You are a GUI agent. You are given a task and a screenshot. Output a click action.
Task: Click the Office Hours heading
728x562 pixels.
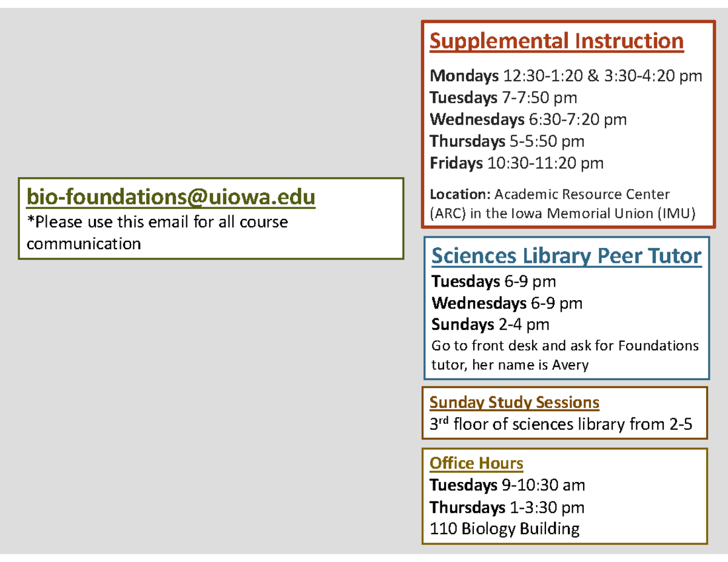coord(476,463)
